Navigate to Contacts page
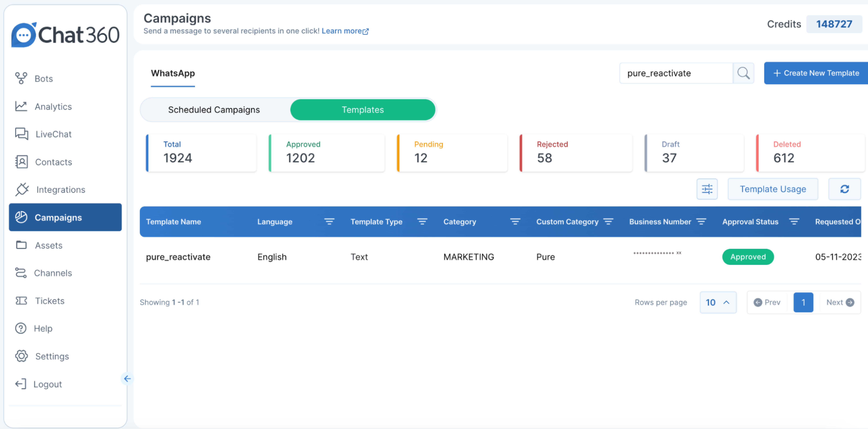Image resolution: width=868 pixels, height=429 pixels. (x=54, y=162)
